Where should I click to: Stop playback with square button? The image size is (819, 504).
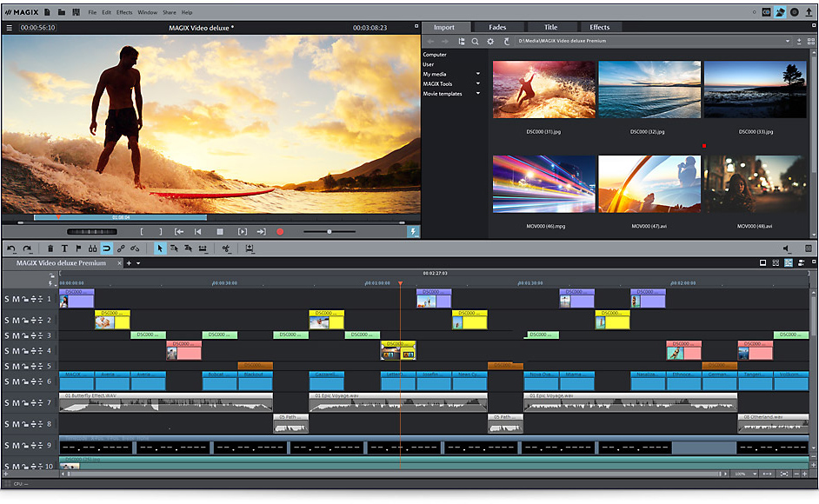tap(220, 231)
